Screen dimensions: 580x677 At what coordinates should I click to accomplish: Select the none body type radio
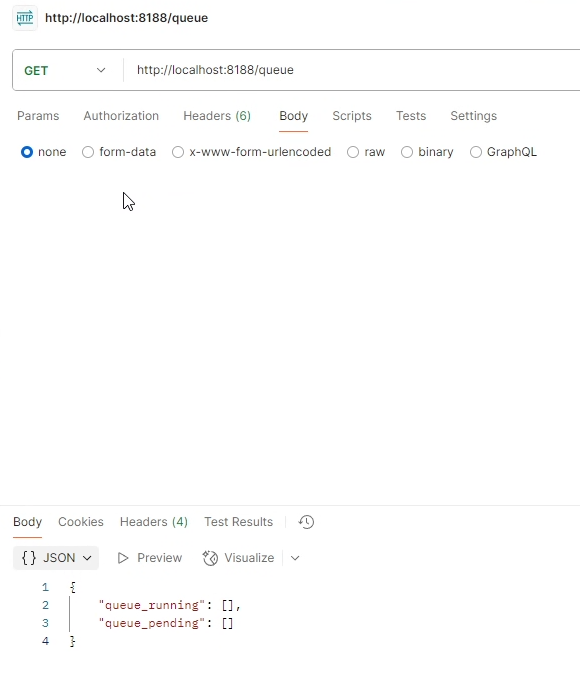coord(27,152)
